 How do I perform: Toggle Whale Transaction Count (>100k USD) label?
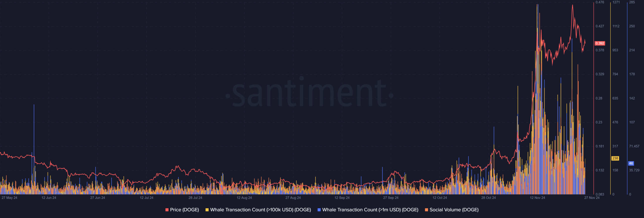tap(261, 210)
